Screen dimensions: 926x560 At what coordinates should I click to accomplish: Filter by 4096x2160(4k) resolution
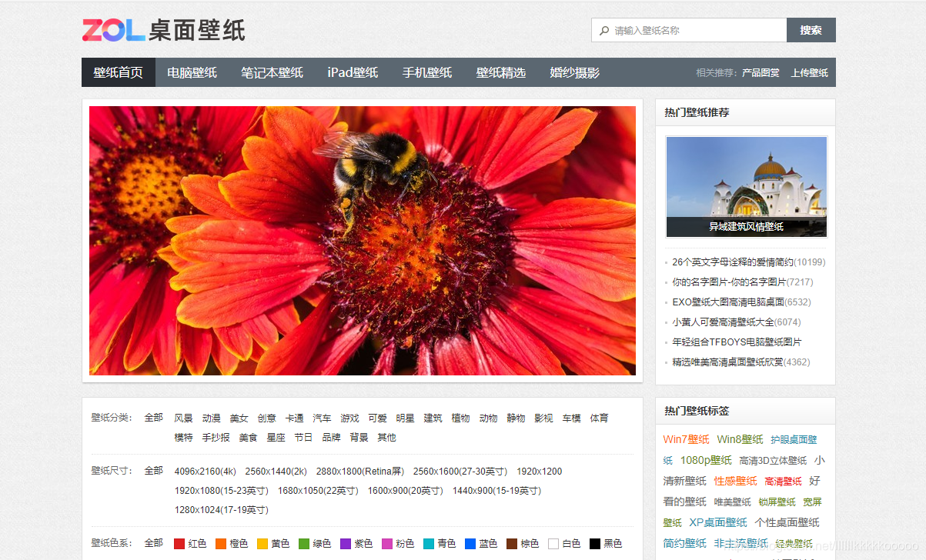209,471
